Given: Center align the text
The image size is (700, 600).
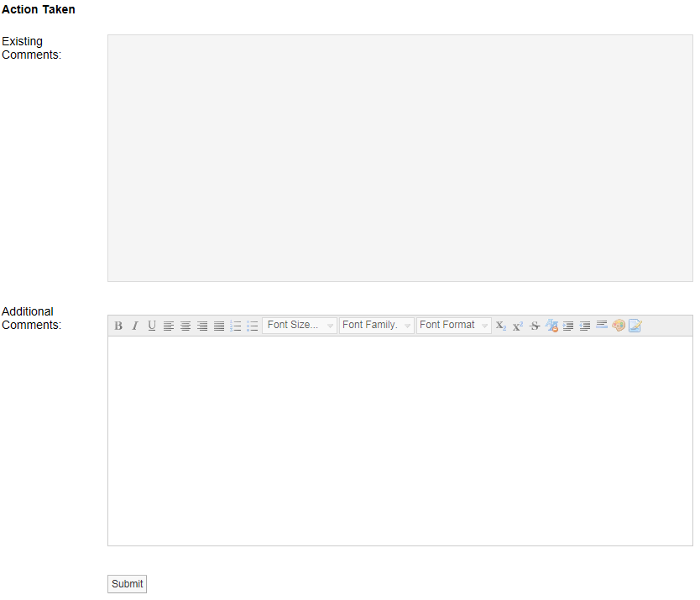Looking at the screenshot, I should 185,326.
